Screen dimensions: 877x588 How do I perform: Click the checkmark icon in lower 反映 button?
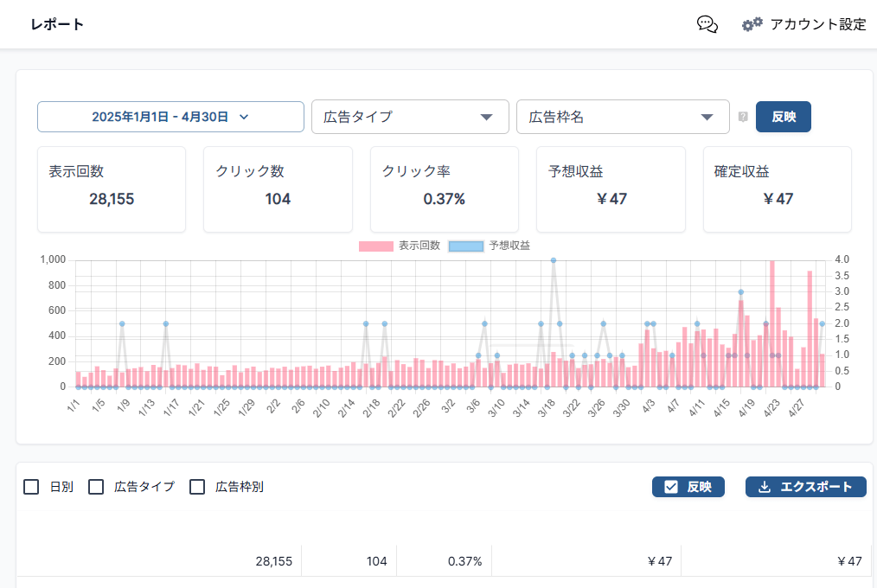point(670,487)
